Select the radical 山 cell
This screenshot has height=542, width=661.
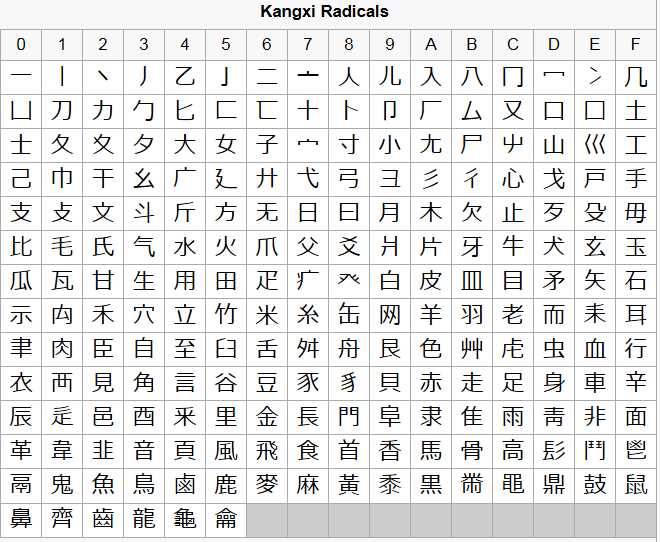(554, 145)
